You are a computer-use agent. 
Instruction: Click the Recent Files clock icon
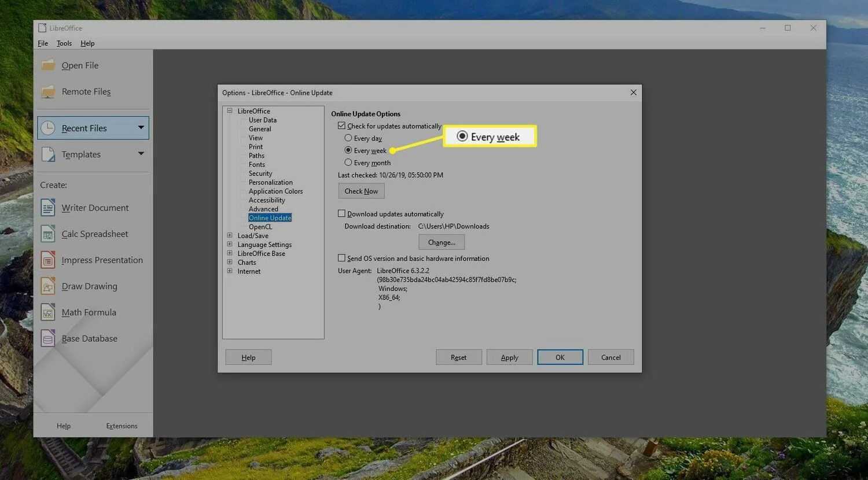(48, 128)
